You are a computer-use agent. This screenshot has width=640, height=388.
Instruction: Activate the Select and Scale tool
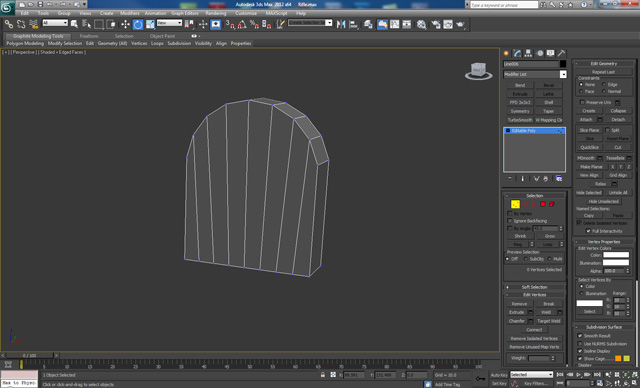(x=150, y=24)
